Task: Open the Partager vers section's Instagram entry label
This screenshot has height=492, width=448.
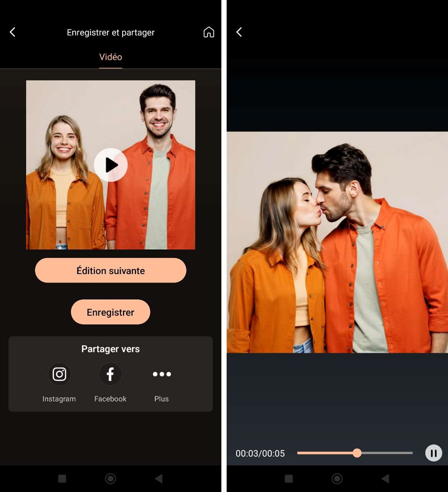Action: point(59,399)
